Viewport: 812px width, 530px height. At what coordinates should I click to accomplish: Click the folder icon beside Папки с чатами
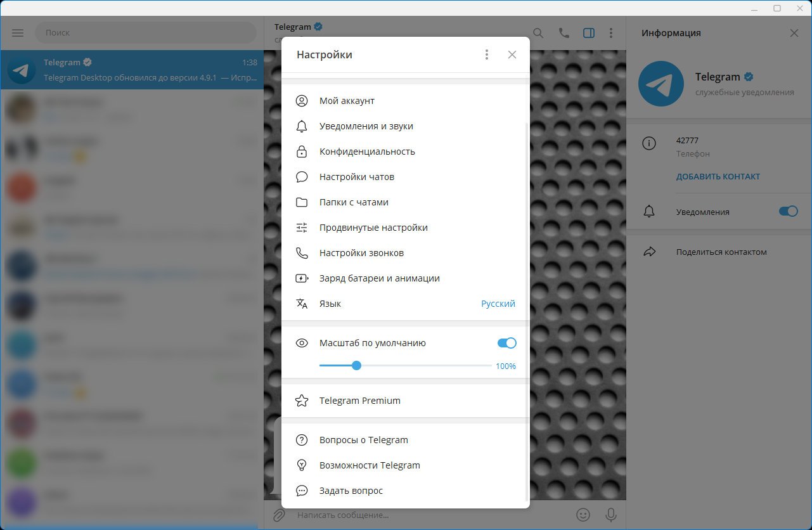pyautogui.click(x=302, y=202)
